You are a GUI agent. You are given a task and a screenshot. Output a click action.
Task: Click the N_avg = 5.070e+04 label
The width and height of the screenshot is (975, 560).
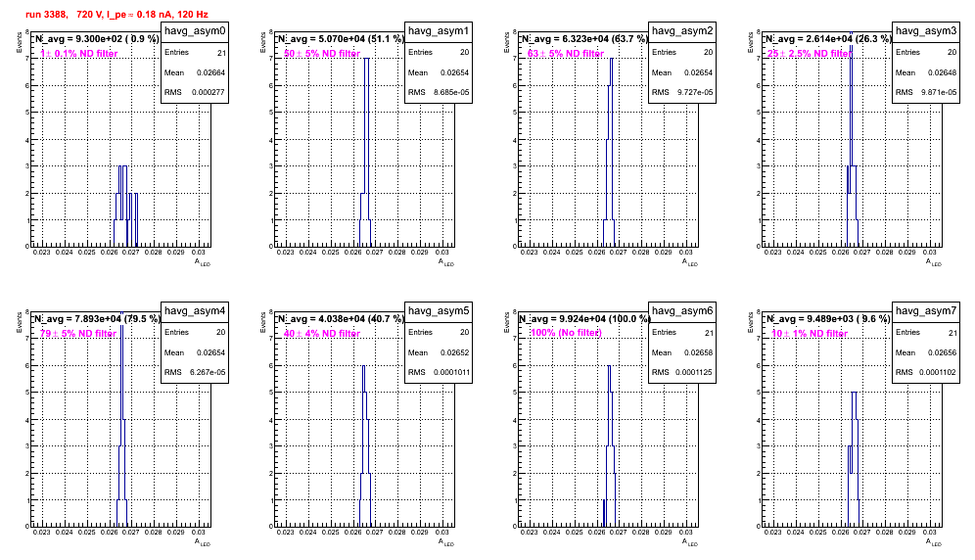(341, 38)
